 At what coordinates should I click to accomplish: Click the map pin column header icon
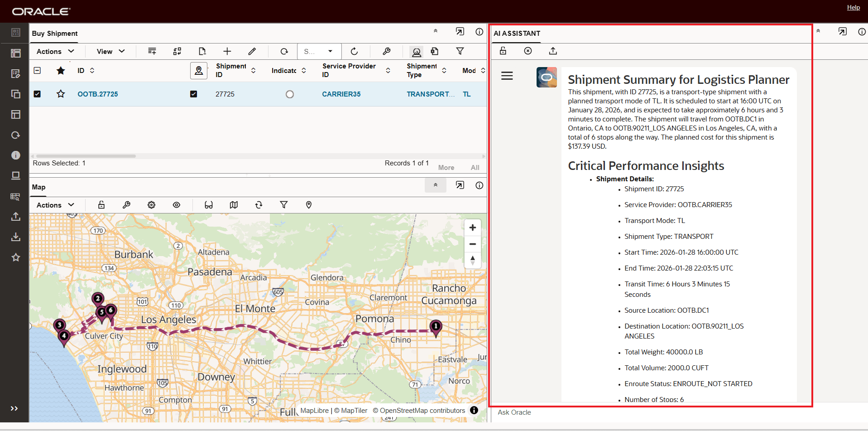tap(199, 71)
